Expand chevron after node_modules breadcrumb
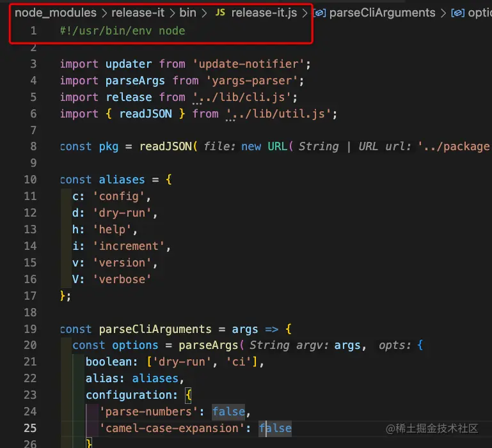492x448 pixels. pyautogui.click(x=104, y=13)
